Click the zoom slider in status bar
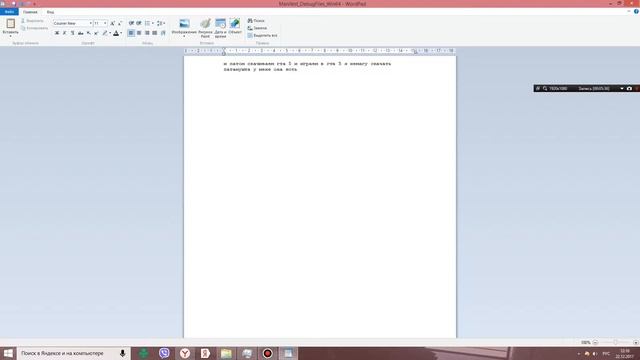Screen dimensions: 640x360 [x=616, y=342]
